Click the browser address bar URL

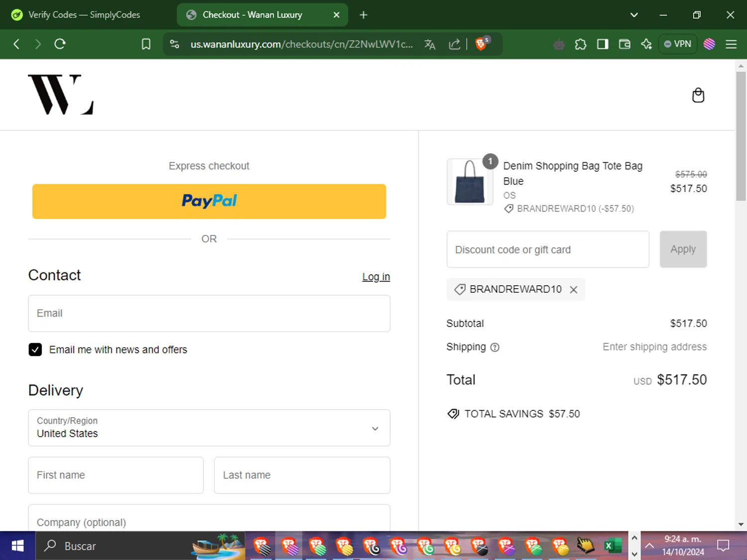point(301,44)
